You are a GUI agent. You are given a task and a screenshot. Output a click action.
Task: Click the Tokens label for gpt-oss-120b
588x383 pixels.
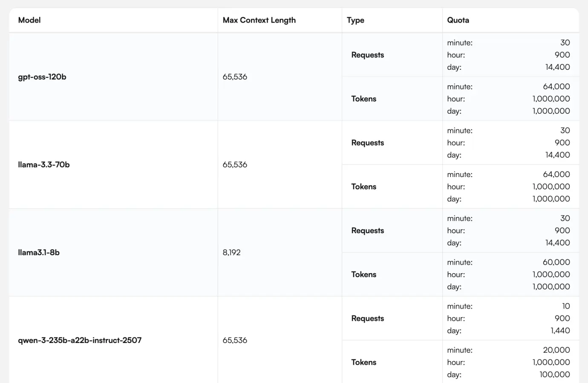364,99
